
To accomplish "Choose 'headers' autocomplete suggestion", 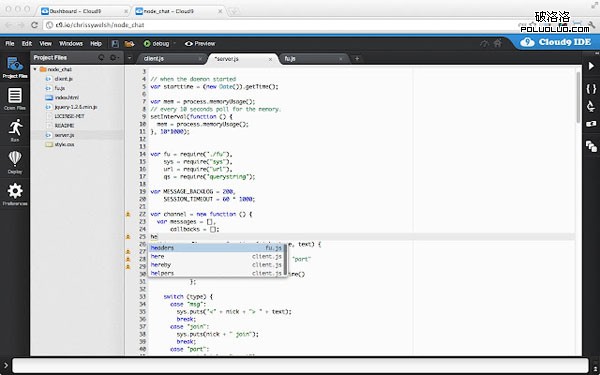I will tap(216, 248).
